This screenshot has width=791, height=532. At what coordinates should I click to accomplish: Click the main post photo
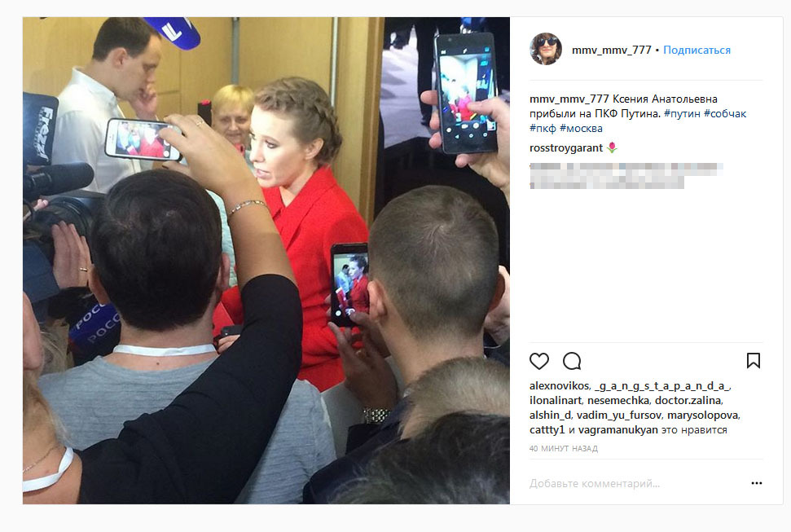pos(266,261)
